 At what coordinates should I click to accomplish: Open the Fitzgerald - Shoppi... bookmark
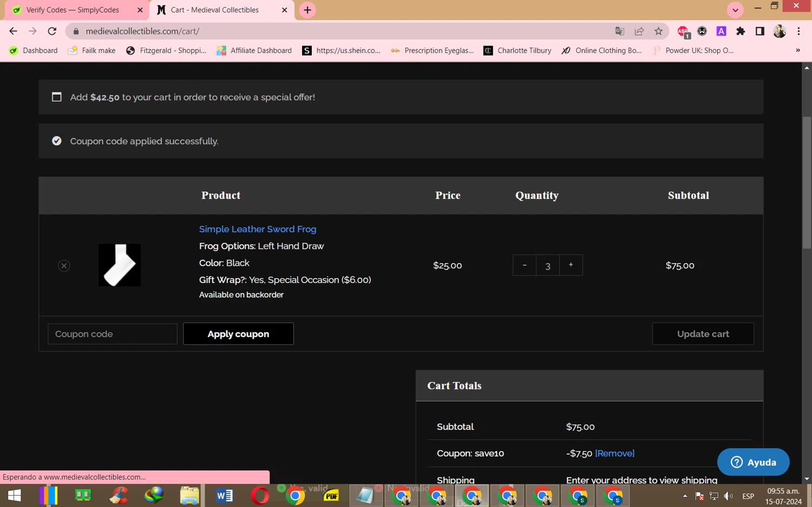point(166,50)
